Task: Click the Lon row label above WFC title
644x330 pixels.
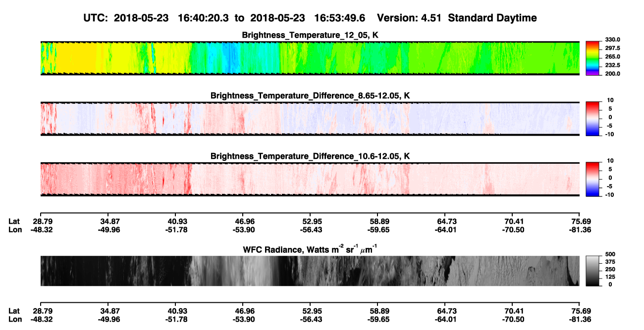Action: (x=15, y=230)
